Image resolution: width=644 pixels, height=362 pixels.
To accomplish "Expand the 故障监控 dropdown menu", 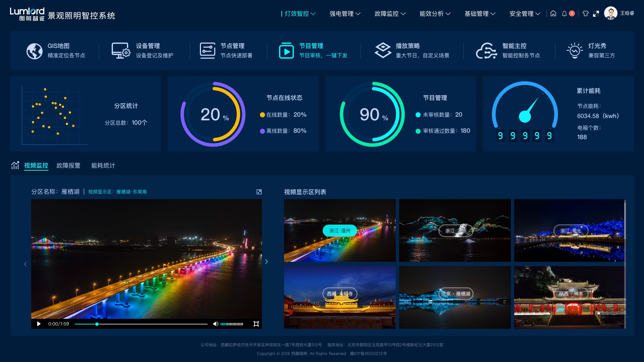I will click(390, 14).
